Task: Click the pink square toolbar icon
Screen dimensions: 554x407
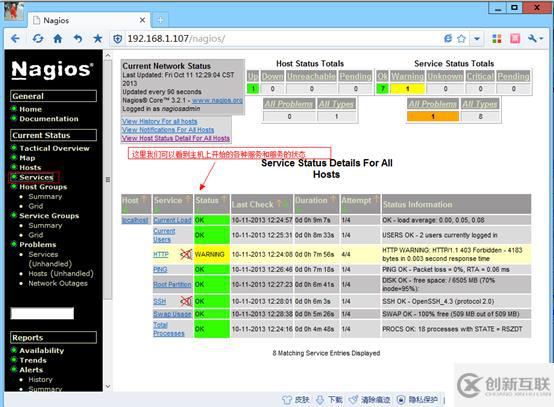Action: pos(515,39)
